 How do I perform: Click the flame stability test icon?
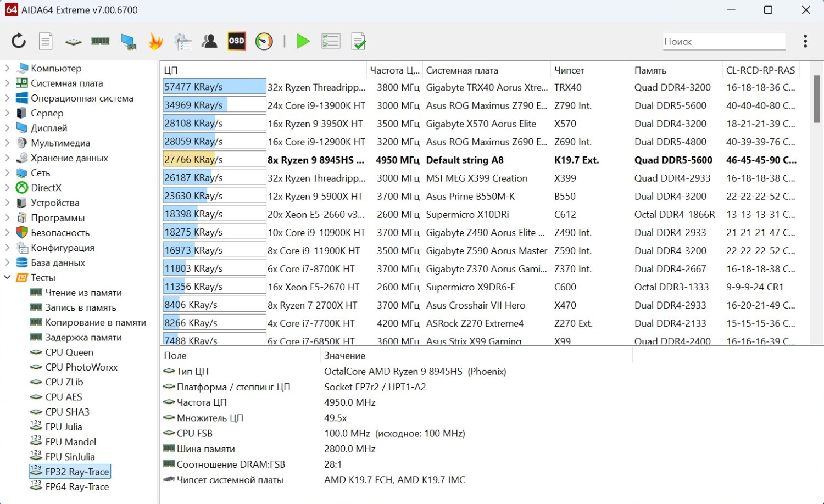click(155, 41)
